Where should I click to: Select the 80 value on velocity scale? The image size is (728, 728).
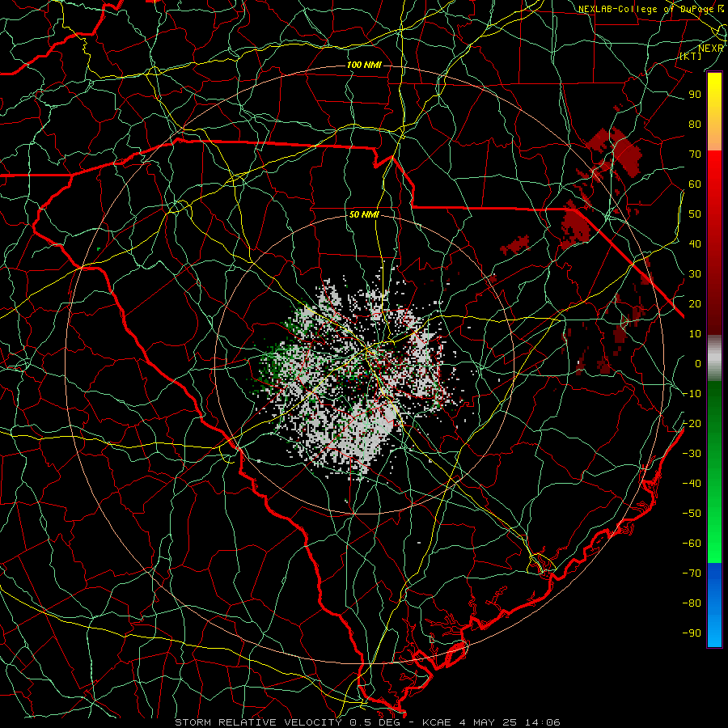[695, 124]
